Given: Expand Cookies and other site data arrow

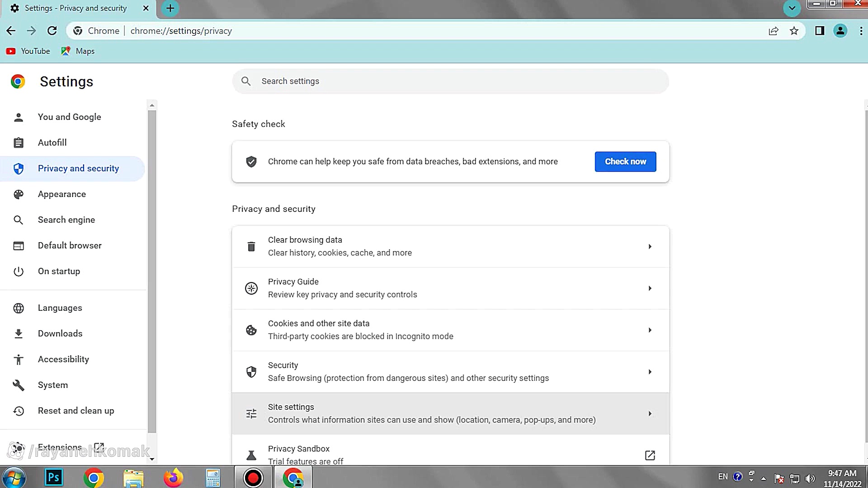Looking at the screenshot, I should 650,330.
